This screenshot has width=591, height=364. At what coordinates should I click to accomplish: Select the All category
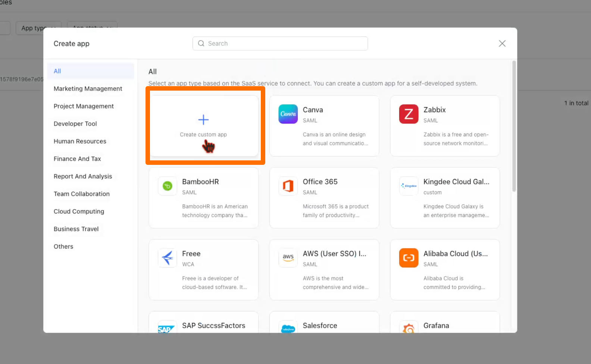(91, 71)
